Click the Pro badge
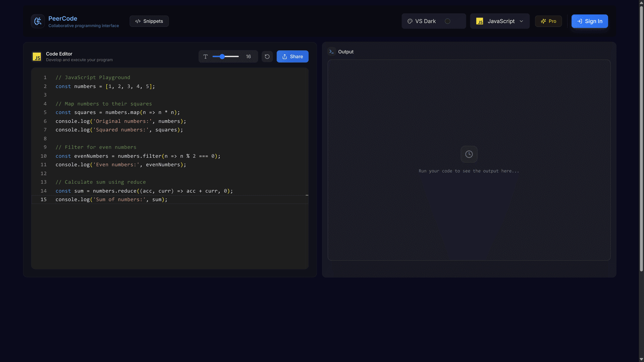 click(x=548, y=21)
